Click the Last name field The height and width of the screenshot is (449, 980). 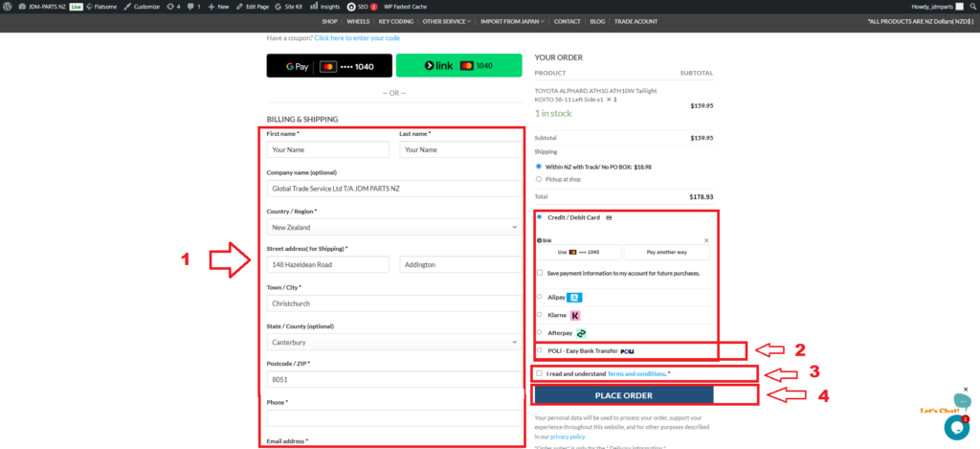460,149
